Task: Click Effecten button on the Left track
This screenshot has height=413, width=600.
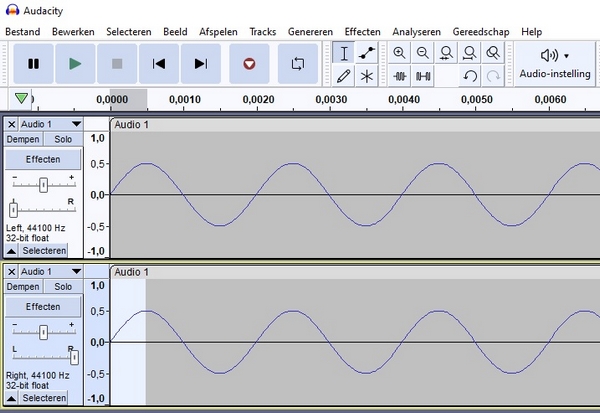Action: [x=43, y=159]
